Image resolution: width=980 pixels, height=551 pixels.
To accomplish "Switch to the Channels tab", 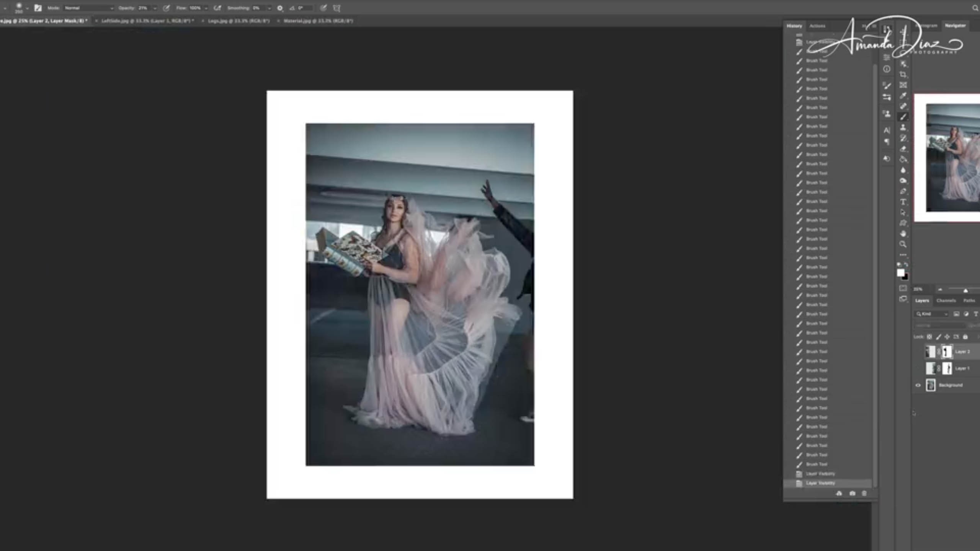I will [x=946, y=301].
